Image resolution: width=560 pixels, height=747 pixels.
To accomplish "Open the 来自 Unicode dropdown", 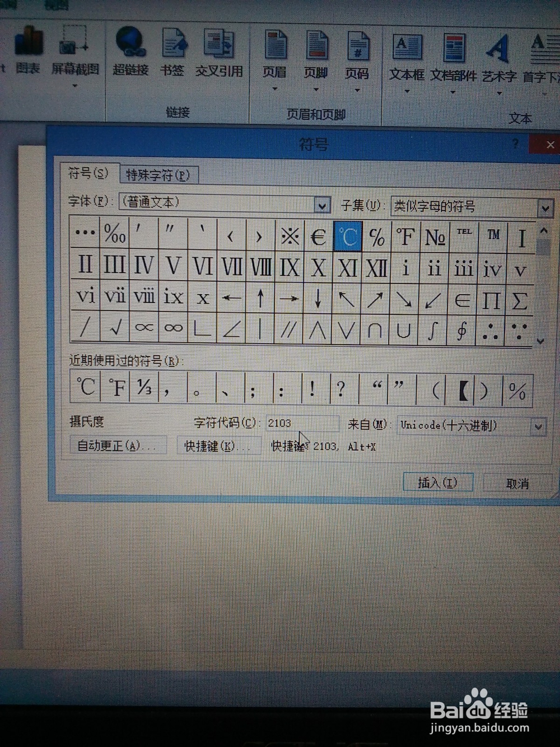I will click(x=537, y=425).
